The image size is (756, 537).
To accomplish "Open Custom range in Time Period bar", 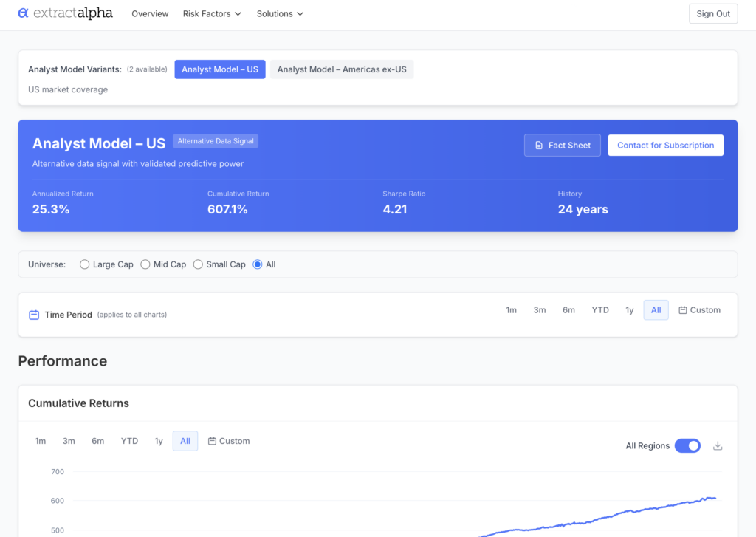I will tap(699, 310).
